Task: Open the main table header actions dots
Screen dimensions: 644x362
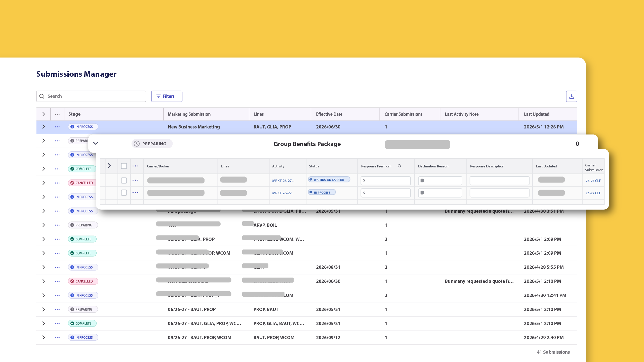Action: [x=57, y=114]
